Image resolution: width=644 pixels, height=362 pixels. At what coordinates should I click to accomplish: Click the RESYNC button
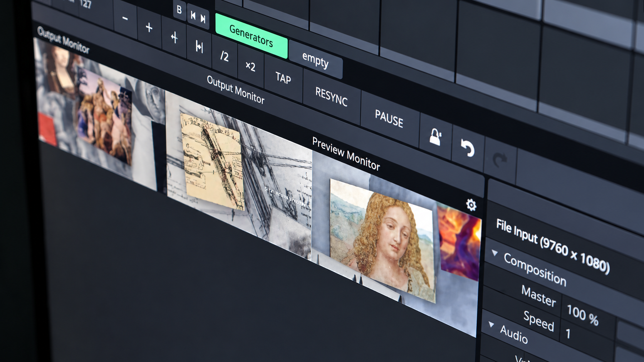coord(331,97)
